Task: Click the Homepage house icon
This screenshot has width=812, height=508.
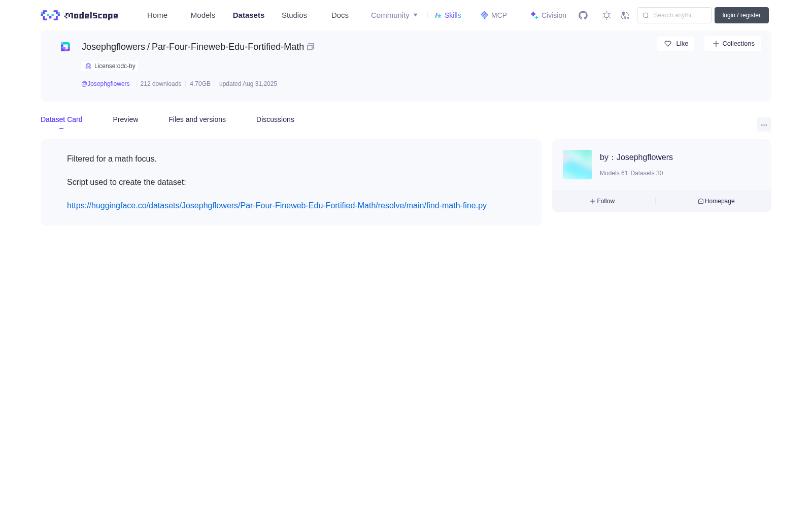Action: [701, 201]
